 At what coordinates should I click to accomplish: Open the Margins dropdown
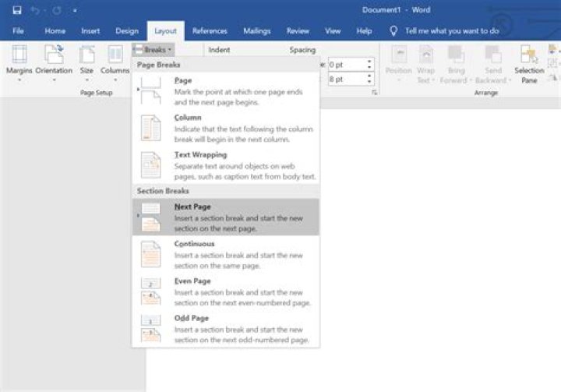[x=19, y=64]
